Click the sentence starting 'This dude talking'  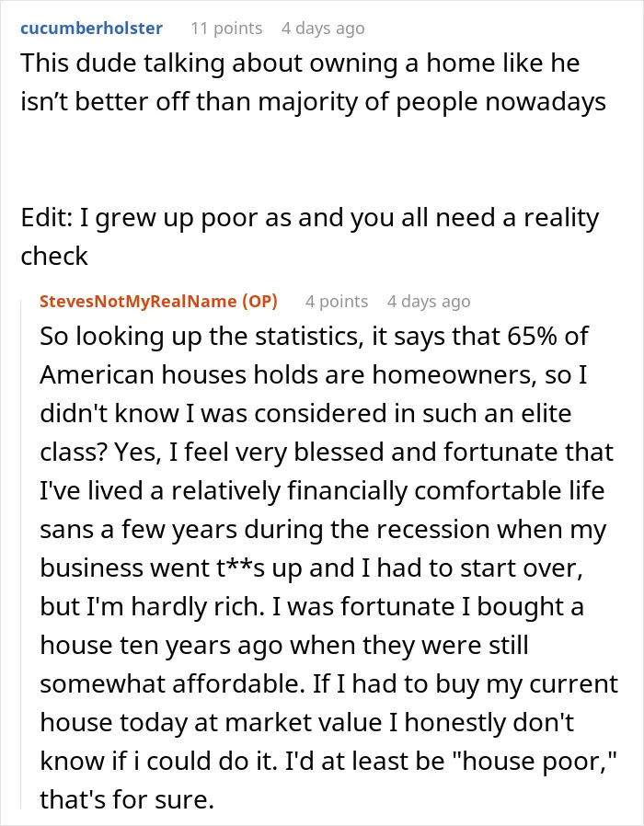click(313, 82)
